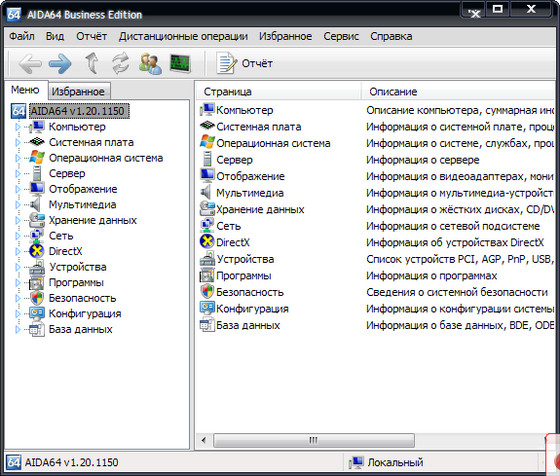The height and width of the screenshot is (476, 560).
Task: Expand Мультимедиа node in the tree
Action: pos(18,205)
